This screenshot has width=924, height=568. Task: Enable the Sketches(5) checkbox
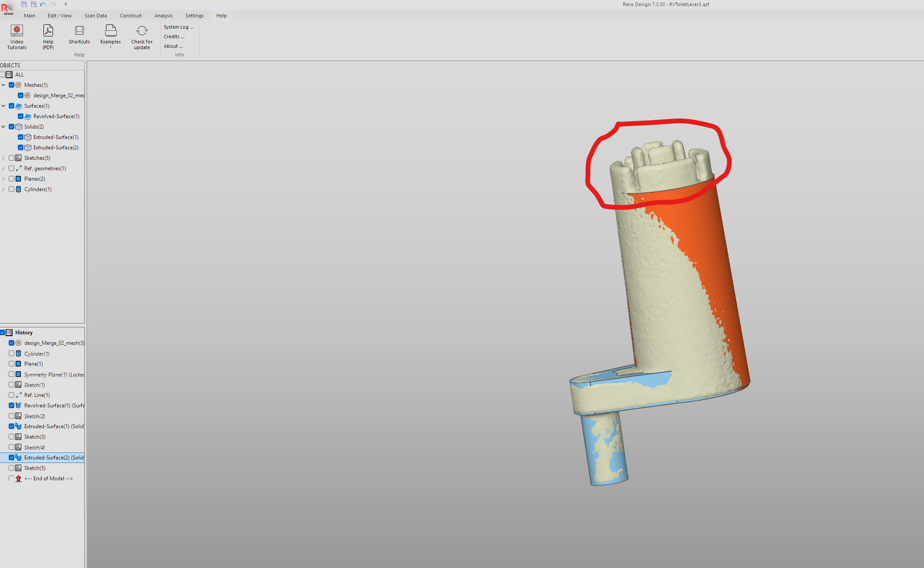[x=12, y=158]
